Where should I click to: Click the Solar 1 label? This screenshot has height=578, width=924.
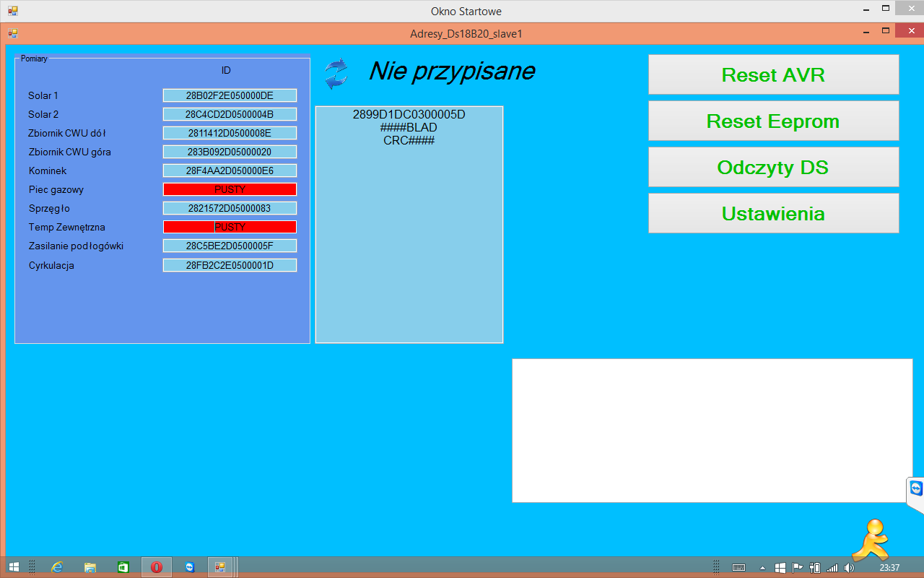point(43,95)
